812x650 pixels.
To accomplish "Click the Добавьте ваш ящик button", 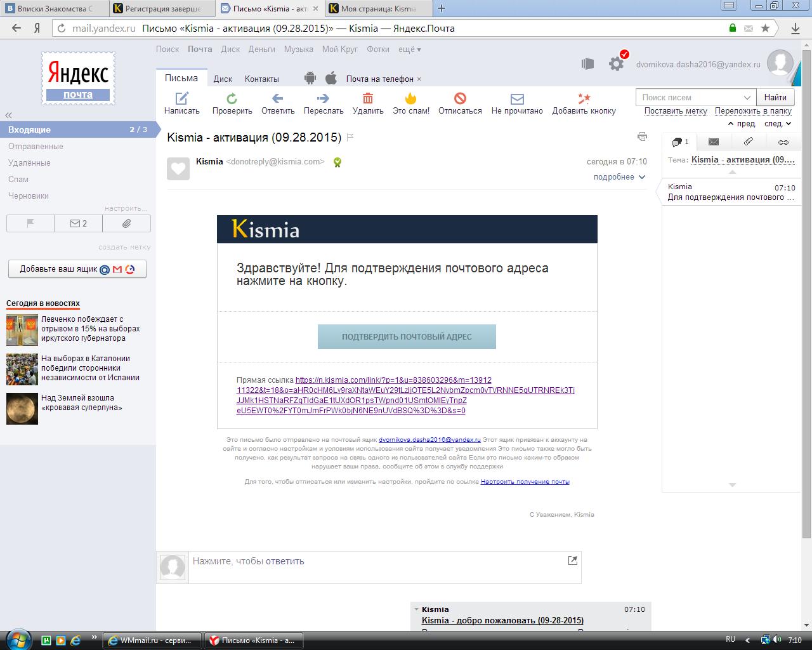I will [x=77, y=269].
